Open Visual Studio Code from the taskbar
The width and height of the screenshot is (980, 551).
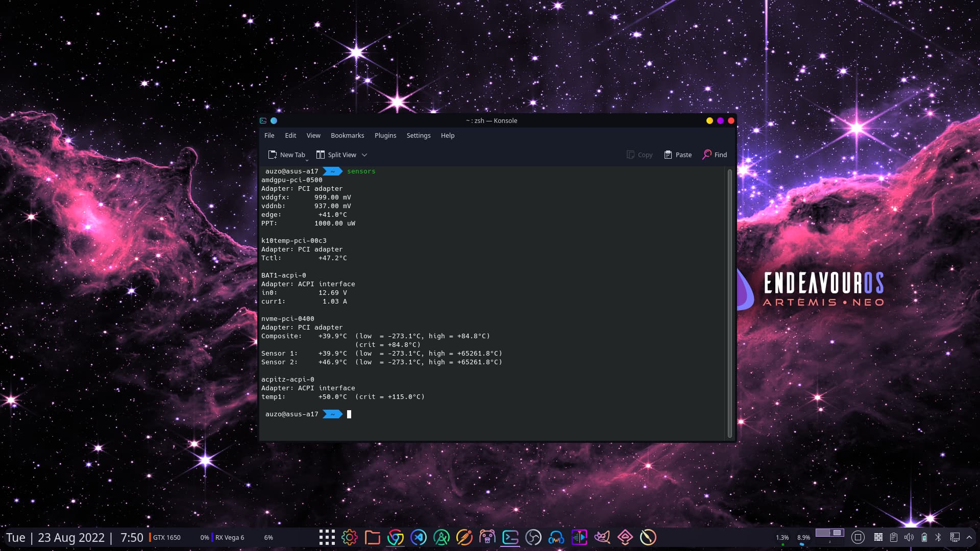click(419, 537)
